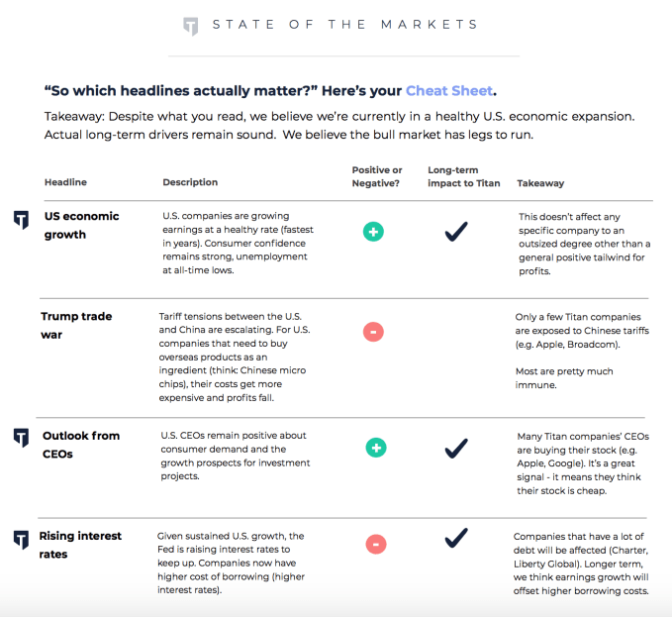Click the checkmark in the US economic growth row
This screenshot has height=617, width=672.
(455, 232)
